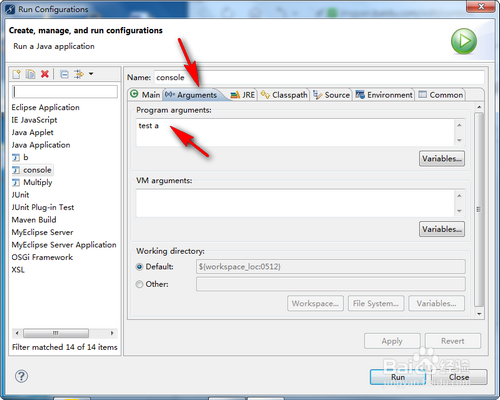
Task: Click the Help question mark icon
Action: 21,376
